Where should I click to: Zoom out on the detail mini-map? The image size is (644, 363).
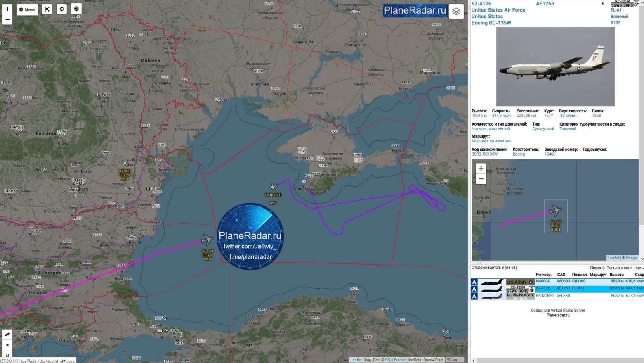pyautogui.click(x=481, y=179)
